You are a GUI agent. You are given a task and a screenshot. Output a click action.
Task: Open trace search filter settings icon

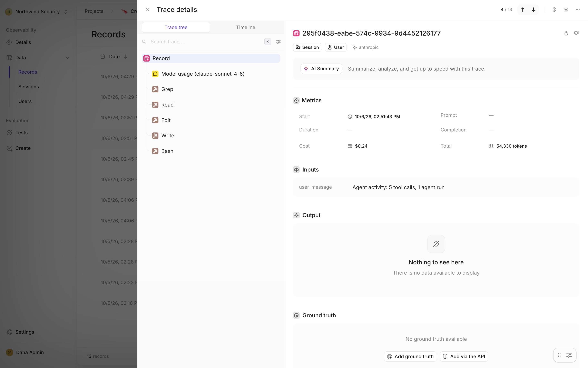click(x=278, y=42)
